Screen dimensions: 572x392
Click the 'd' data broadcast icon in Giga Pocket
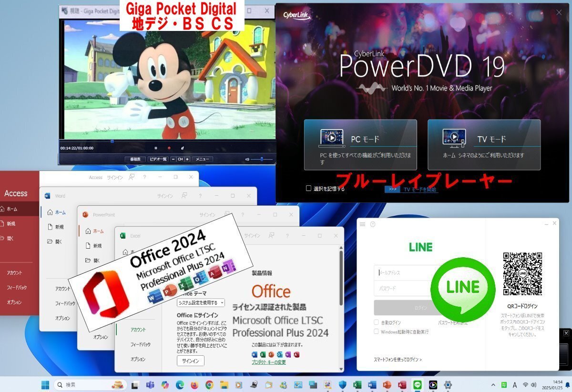pos(183,148)
